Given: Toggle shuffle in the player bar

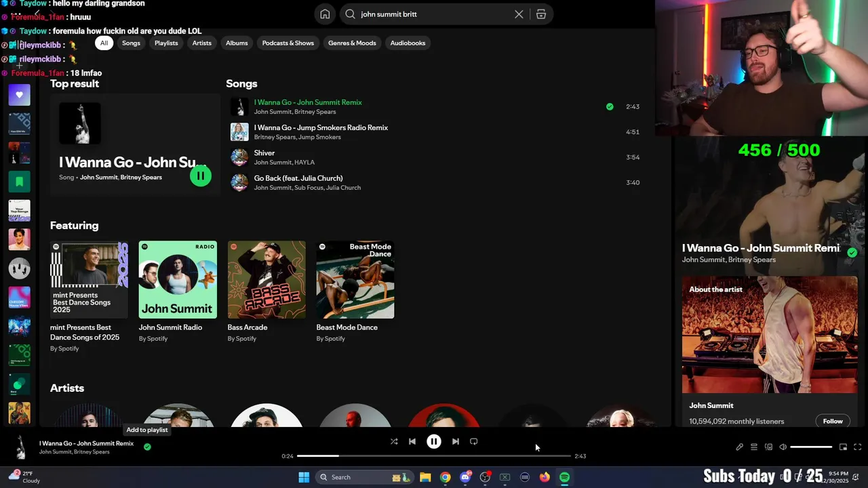Looking at the screenshot, I should pyautogui.click(x=394, y=441).
